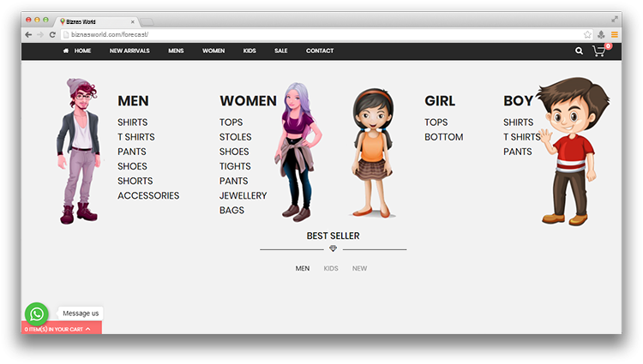643x364 pixels.
Task: Open the New Arrivals menu item
Action: [129, 51]
